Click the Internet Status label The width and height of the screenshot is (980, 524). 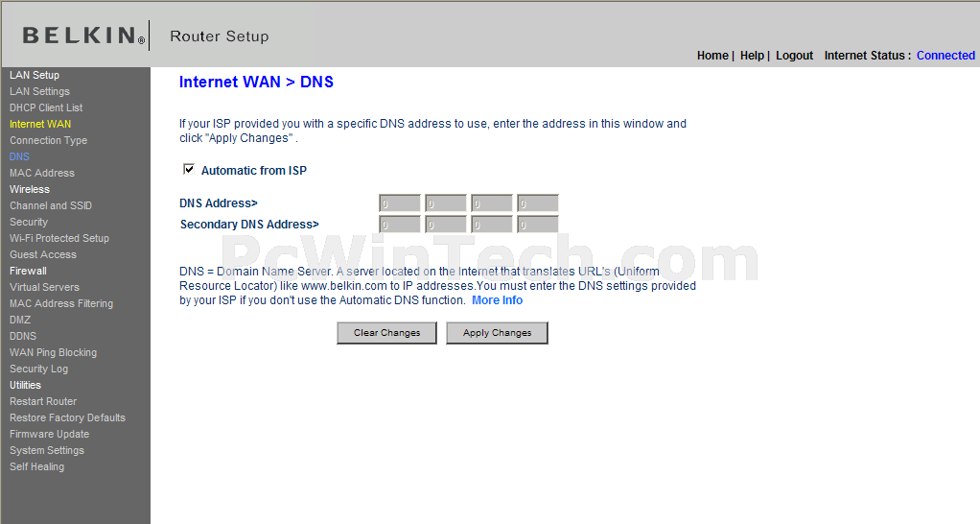pos(868,56)
